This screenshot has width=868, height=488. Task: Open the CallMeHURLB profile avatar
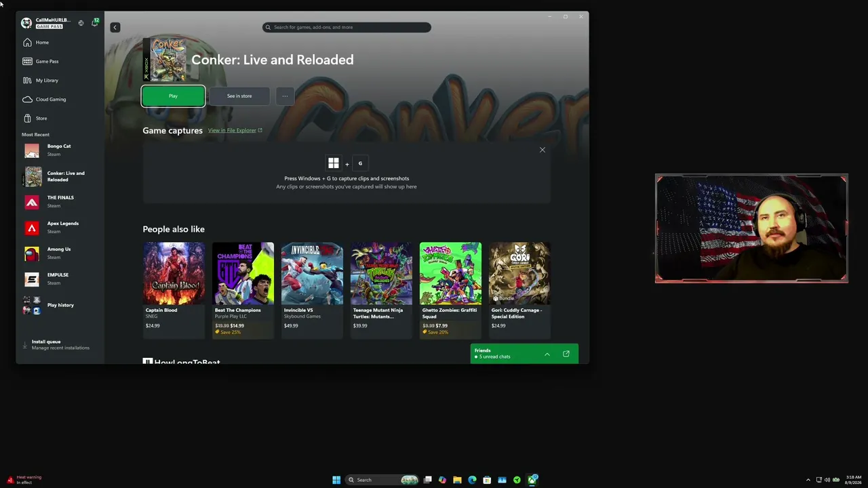tap(26, 23)
